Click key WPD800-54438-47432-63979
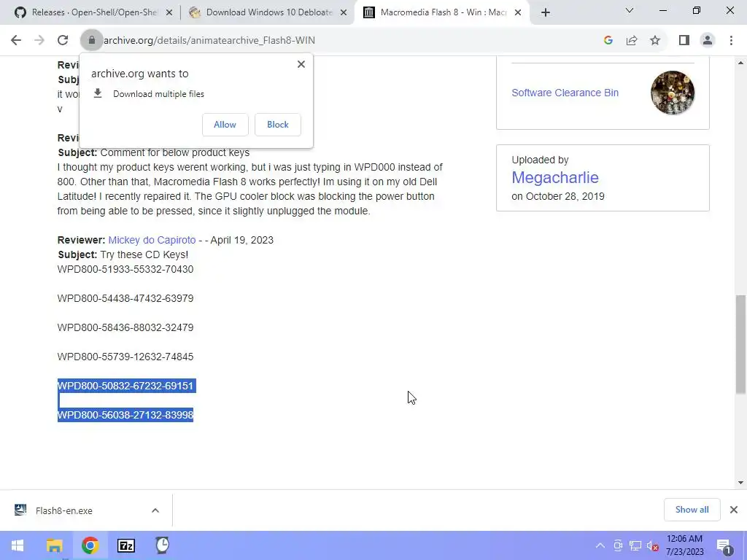Viewport: 747px width, 560px height. coord(125,298)
